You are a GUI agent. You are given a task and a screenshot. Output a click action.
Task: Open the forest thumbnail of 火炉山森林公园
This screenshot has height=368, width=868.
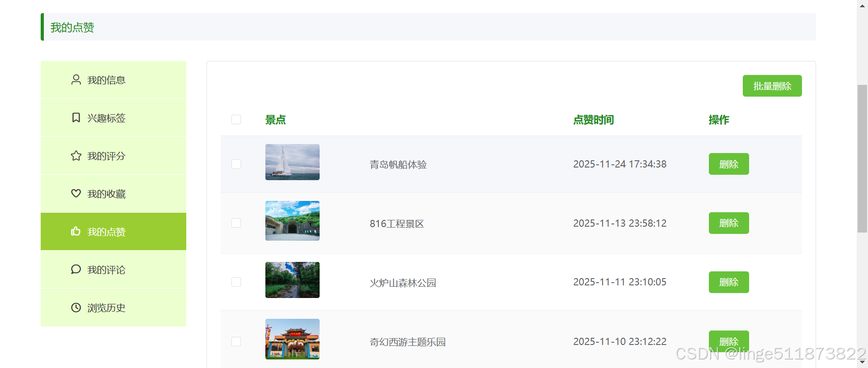click(x=292, y=280)
